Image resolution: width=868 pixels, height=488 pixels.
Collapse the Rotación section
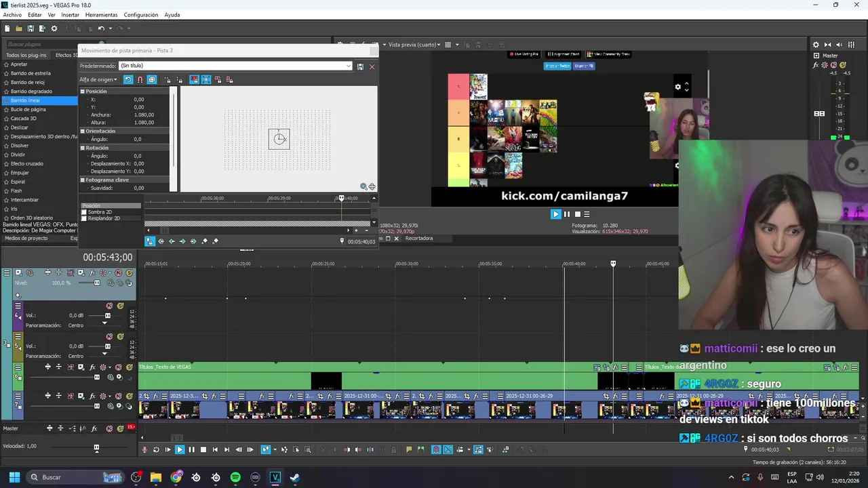[x=83, y=148]
